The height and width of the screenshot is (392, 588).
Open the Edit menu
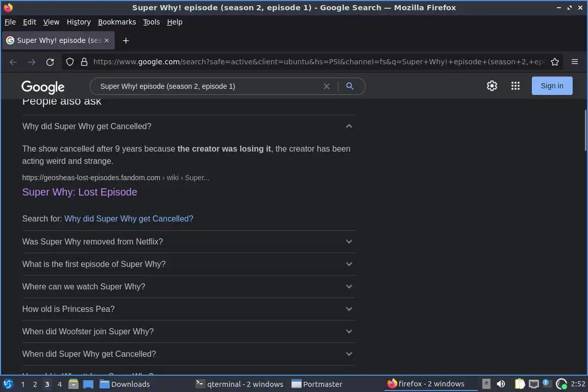[x=30, y=22]
